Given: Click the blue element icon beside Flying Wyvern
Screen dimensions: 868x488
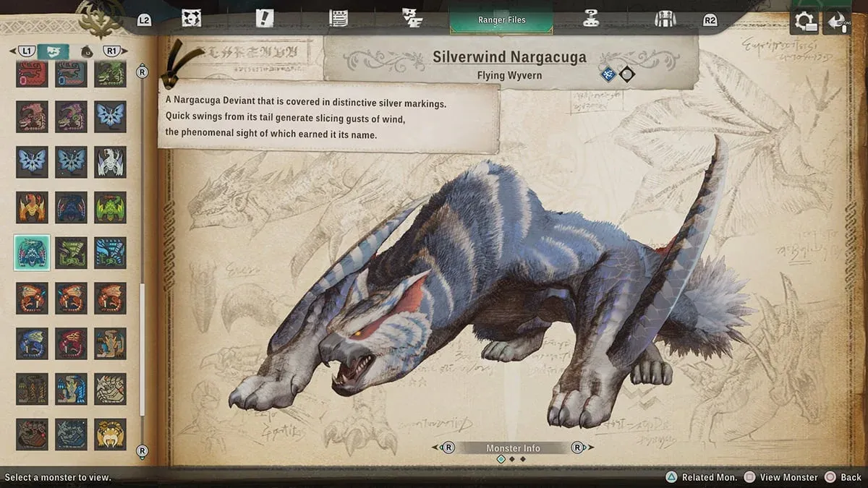Looking at the screenshot, I should (x=608, y=74).
